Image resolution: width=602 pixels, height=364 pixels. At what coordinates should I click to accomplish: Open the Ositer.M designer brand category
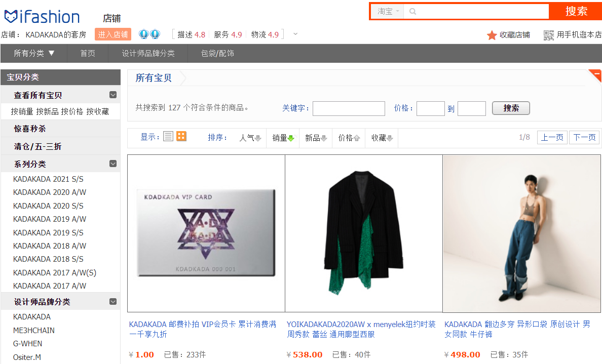click(27, 357)
